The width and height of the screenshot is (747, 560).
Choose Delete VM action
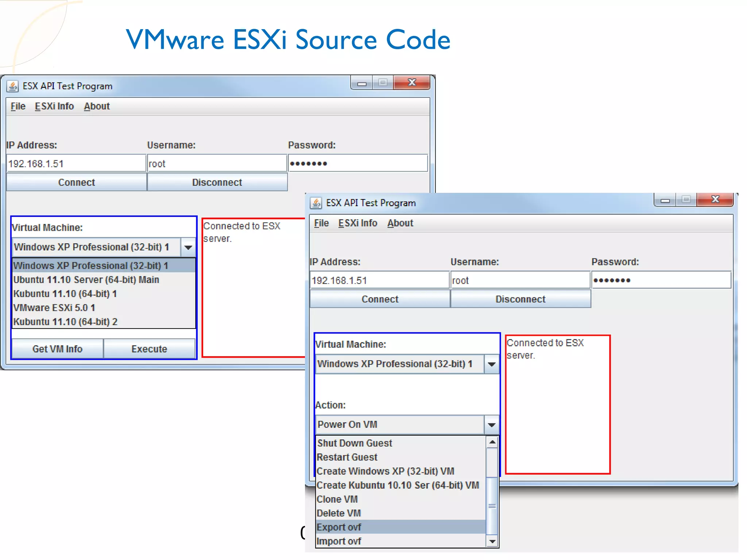tap(401, 513)
